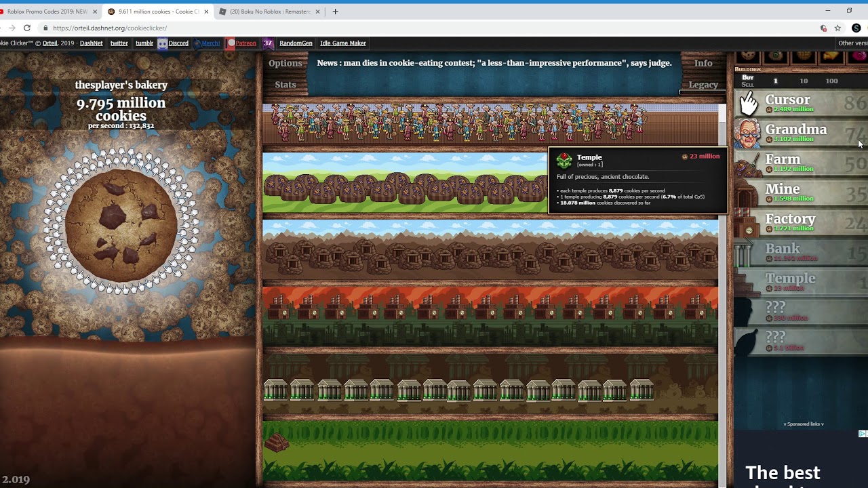Select the 9.611 million cookies tab
This screenshot has height=488, width=868.
(x=158, y=12)
